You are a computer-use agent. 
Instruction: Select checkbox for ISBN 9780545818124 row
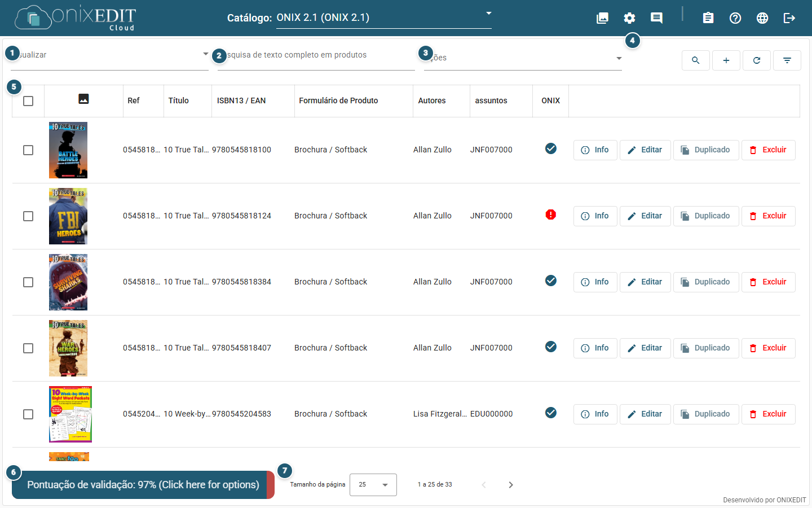[x=28, y=216]
